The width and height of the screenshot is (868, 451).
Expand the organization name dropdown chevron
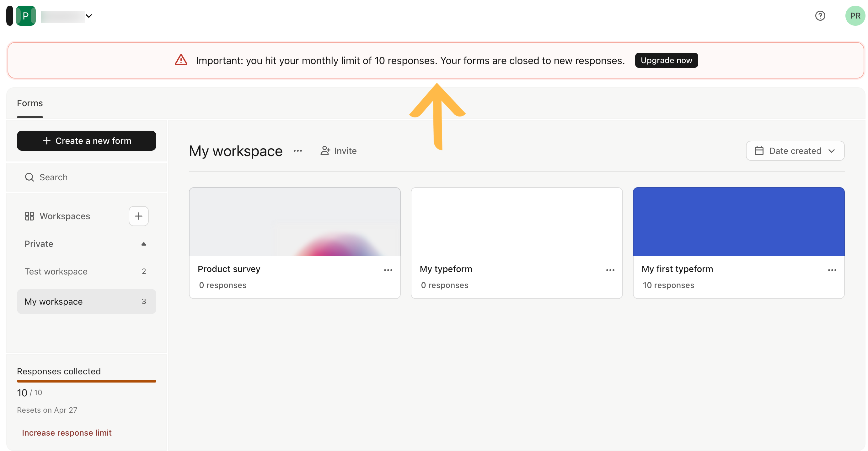[89, 16]
